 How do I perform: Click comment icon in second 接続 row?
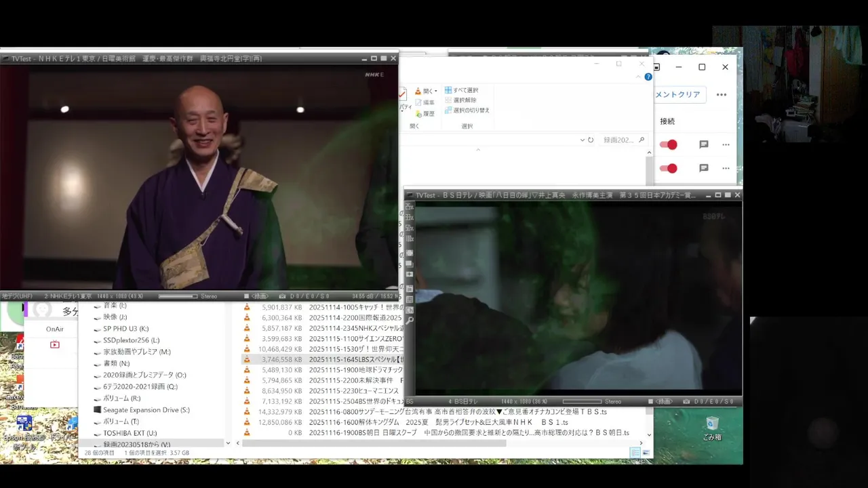point(704,168)
